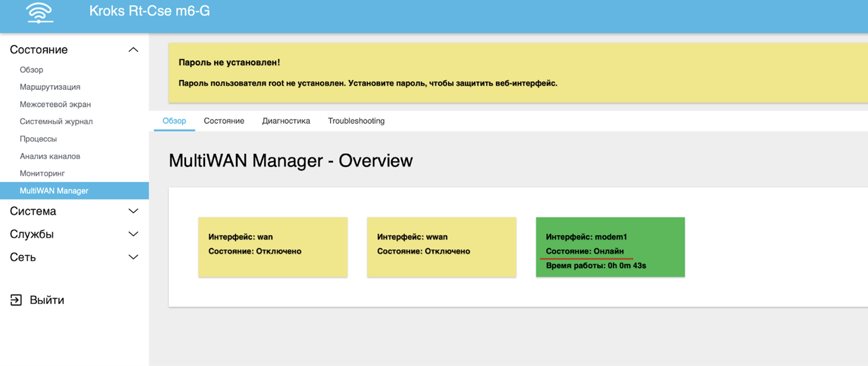The height and width of the screenshot is (366, 868).
Task: Open Обзор in the sidebar
Action: click(31, 70)
